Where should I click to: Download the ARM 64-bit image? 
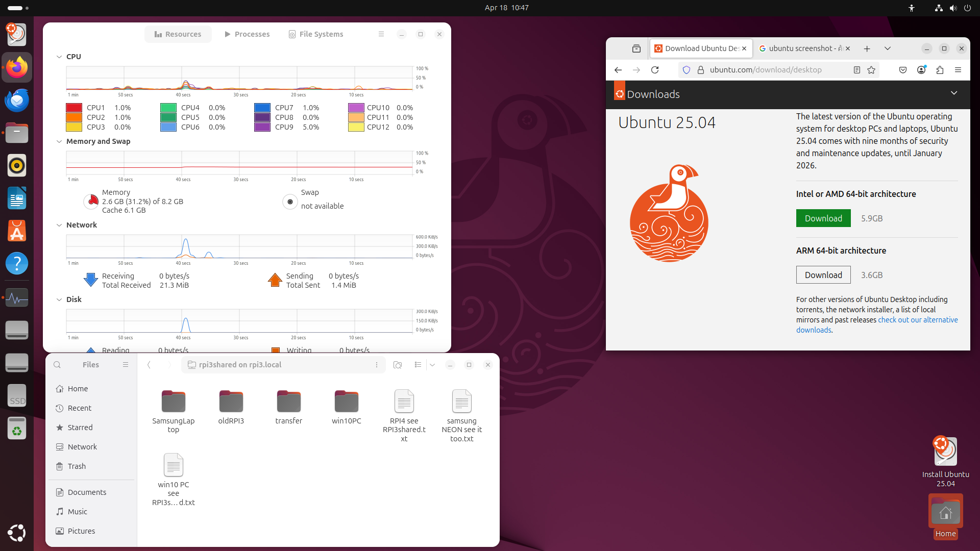(823, 275)
